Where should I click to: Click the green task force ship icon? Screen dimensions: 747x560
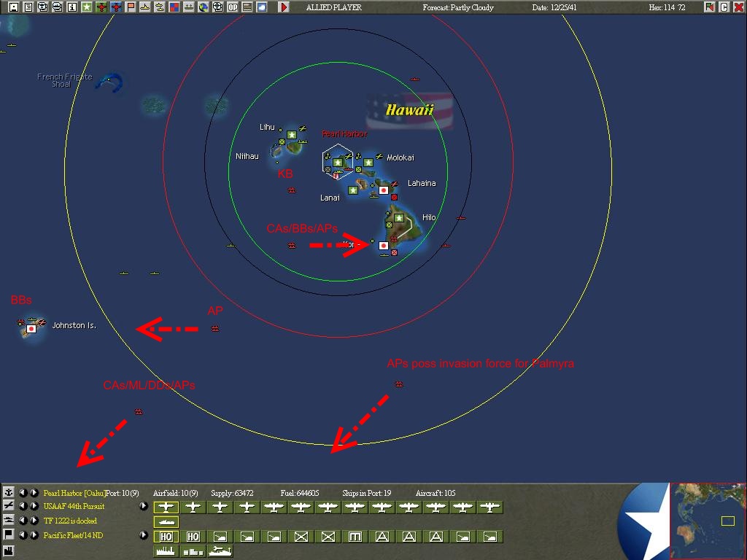click(x=189, y=7)
